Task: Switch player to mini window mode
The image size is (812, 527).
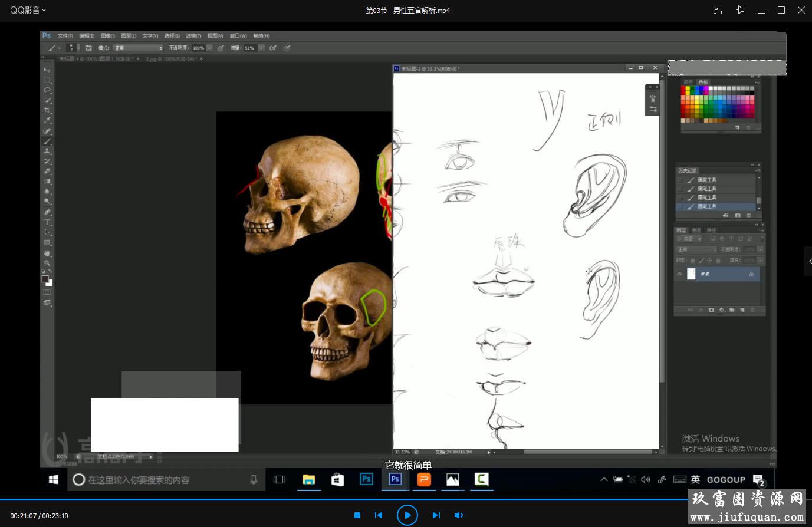Action: [717, 10]
